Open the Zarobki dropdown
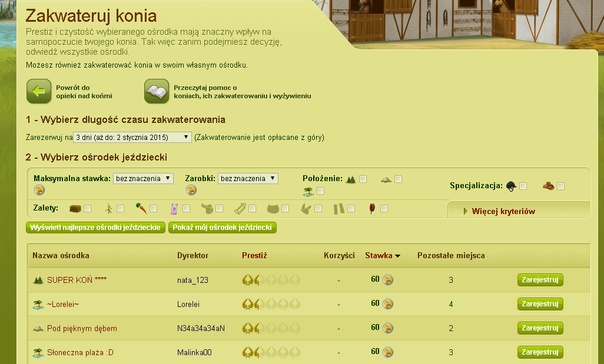The image size is (604, 364). point(248,179)
